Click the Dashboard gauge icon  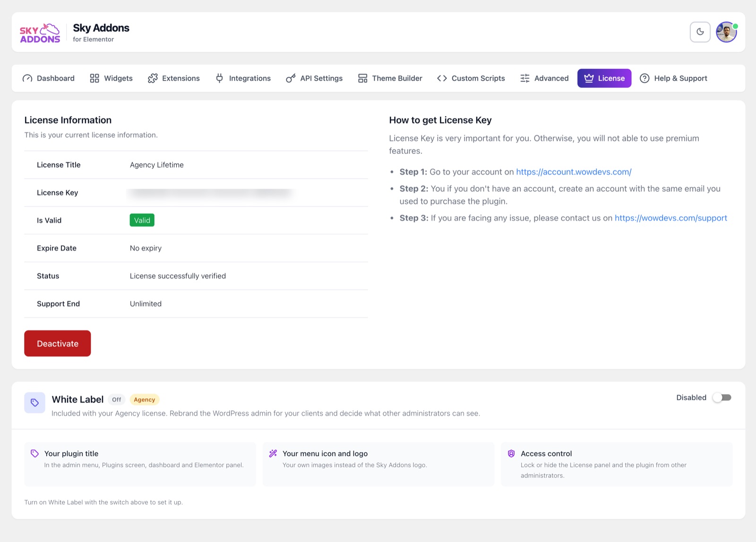(x=27, y=78)
